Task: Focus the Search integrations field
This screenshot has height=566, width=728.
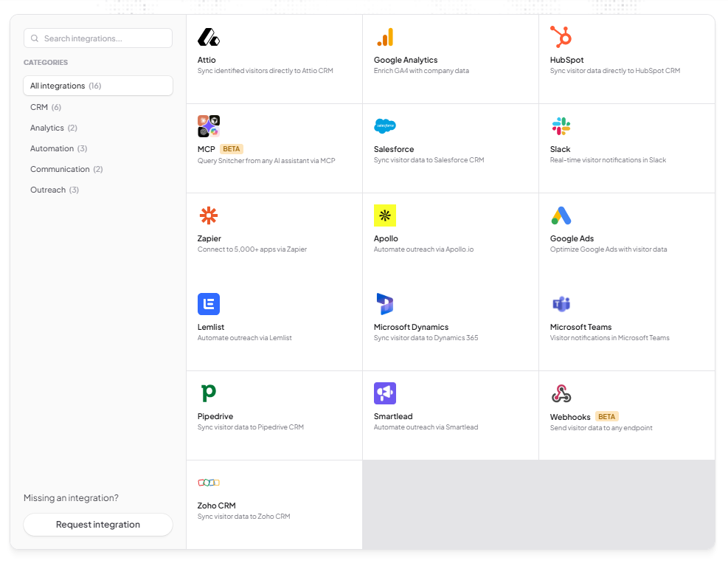Action: click(98, 38)
